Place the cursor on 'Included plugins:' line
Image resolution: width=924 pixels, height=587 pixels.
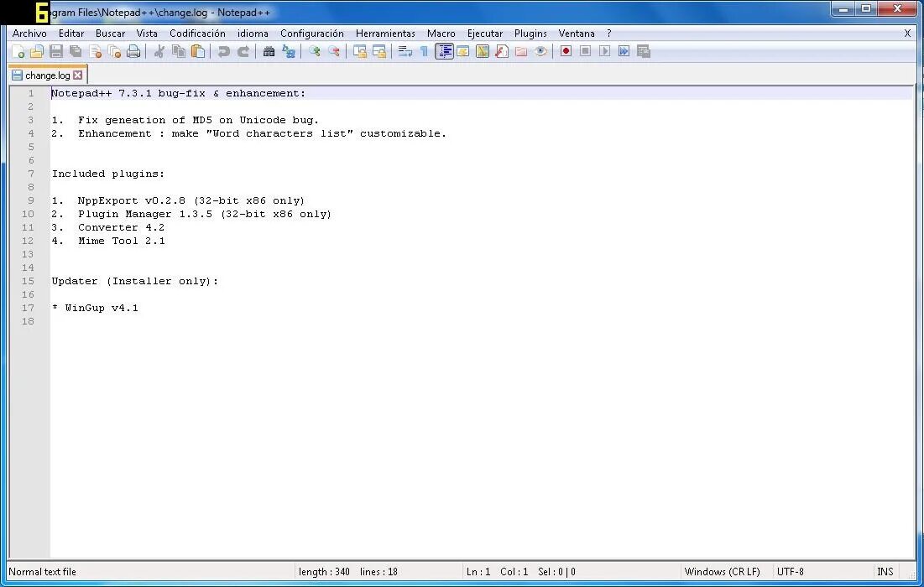[108, 174]
